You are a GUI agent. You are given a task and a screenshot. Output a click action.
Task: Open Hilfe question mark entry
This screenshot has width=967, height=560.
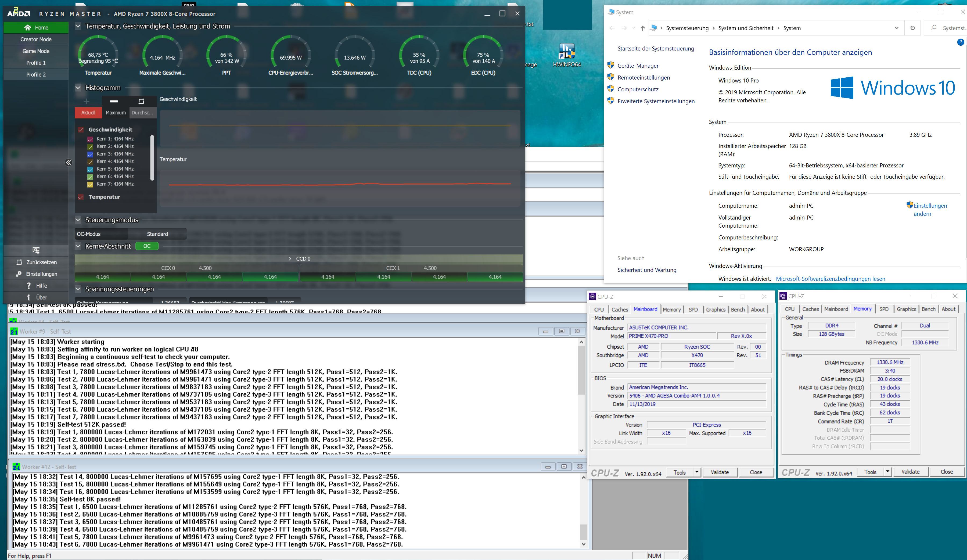(36, 286)
